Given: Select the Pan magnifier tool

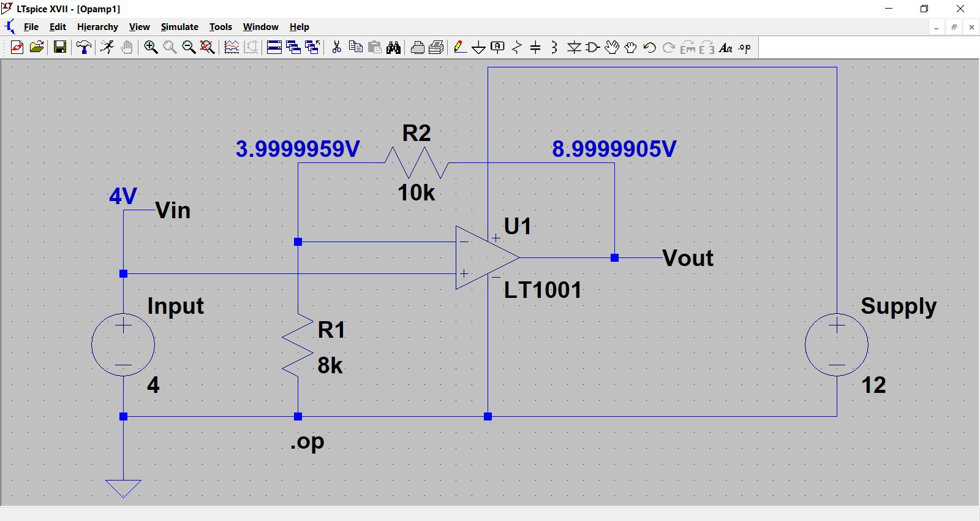Looking at the screenshot, I should click(170, 47).
